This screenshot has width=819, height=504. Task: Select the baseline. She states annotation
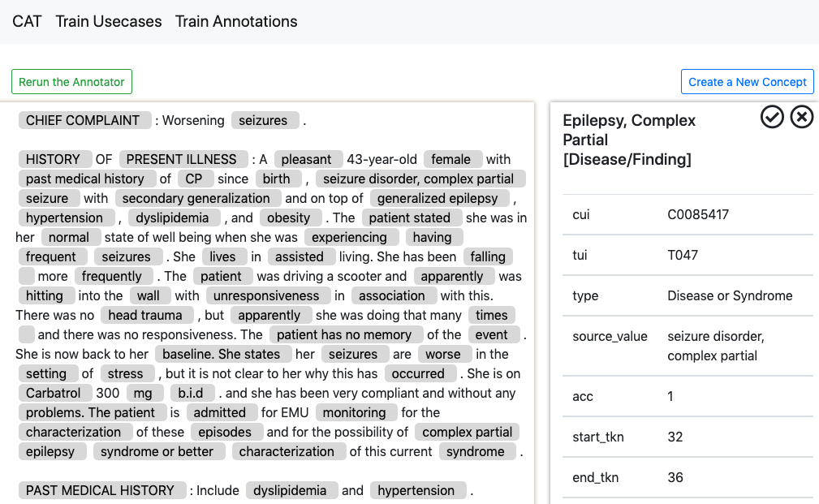coord(223,354)
